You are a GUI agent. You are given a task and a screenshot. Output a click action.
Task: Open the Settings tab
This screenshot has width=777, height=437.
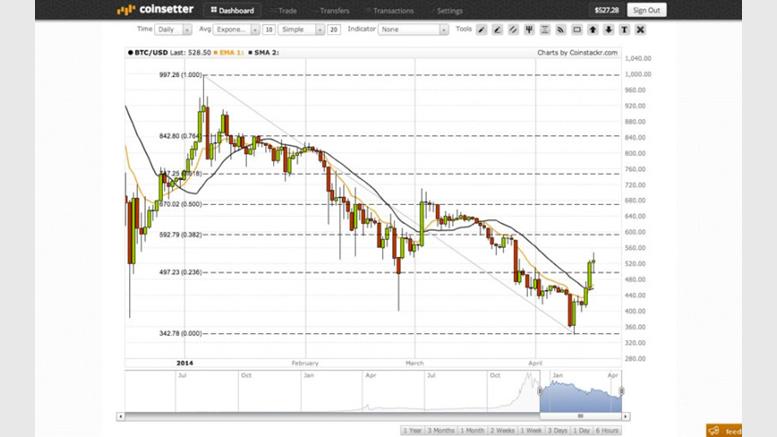(449, 10)
